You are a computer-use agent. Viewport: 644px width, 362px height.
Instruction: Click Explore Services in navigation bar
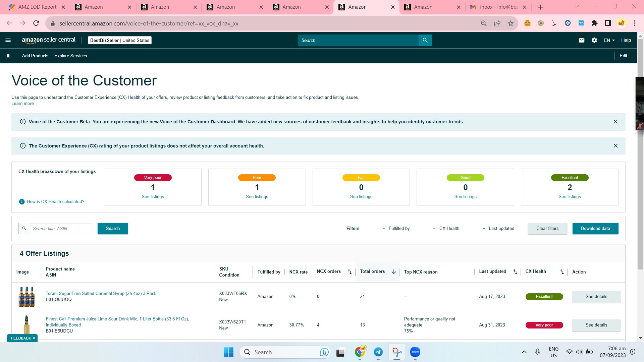(x=71, y=56)
